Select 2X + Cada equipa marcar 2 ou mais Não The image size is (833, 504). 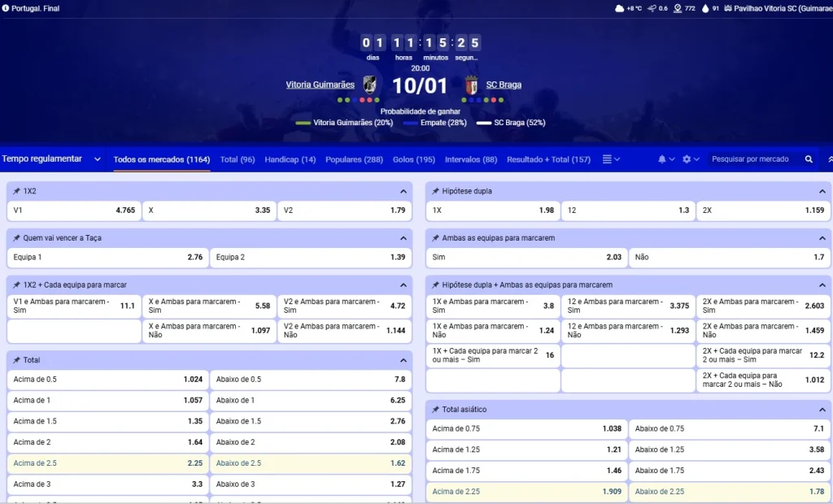coord(763,380)
